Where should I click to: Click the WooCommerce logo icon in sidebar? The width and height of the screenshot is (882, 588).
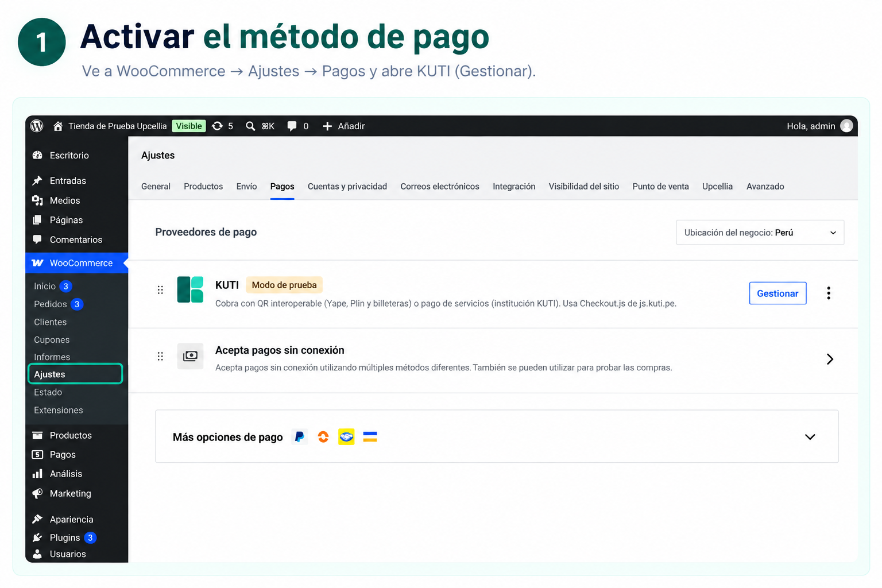pyautogui.click(x=37, y=263)
